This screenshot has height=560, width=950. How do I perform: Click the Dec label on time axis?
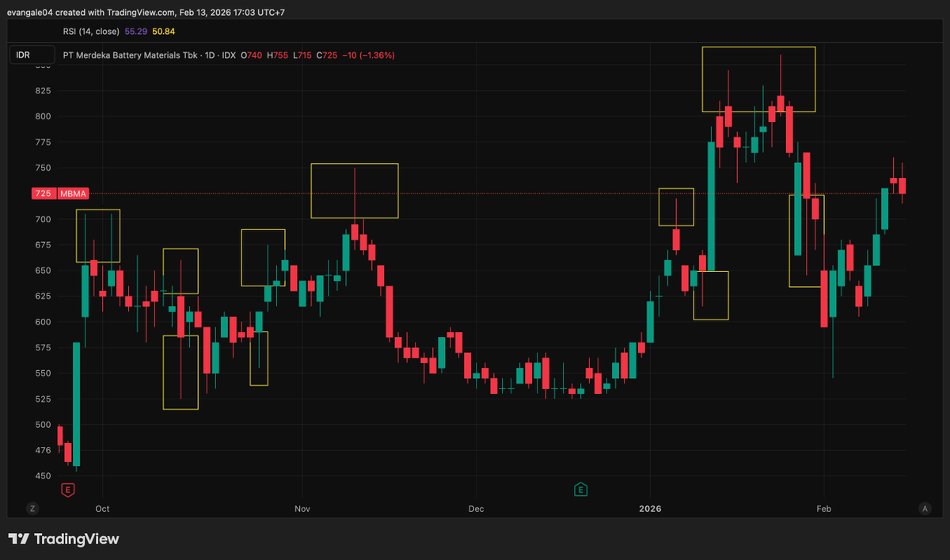pos(476,509)
